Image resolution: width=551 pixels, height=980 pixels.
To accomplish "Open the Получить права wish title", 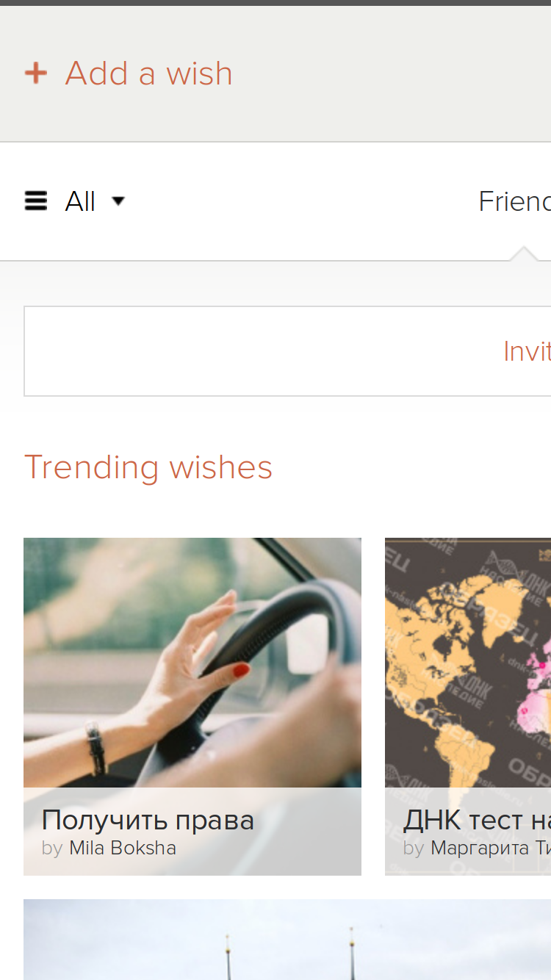I will coord(148,820).
